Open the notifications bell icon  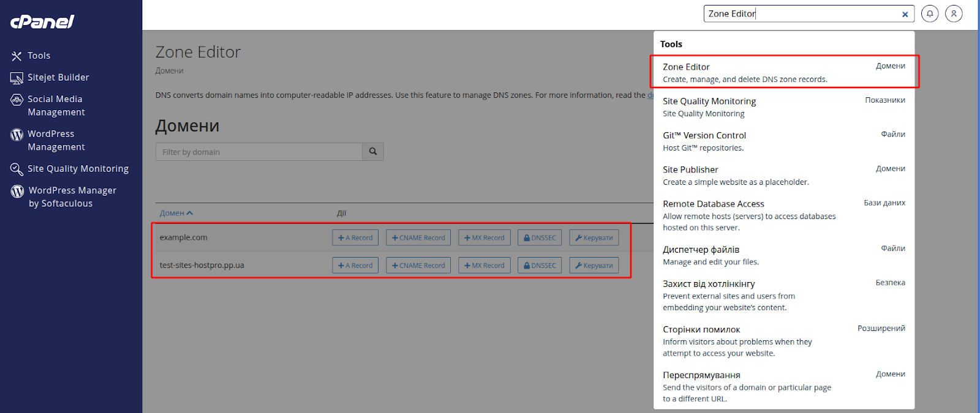(x=930, y=13)
